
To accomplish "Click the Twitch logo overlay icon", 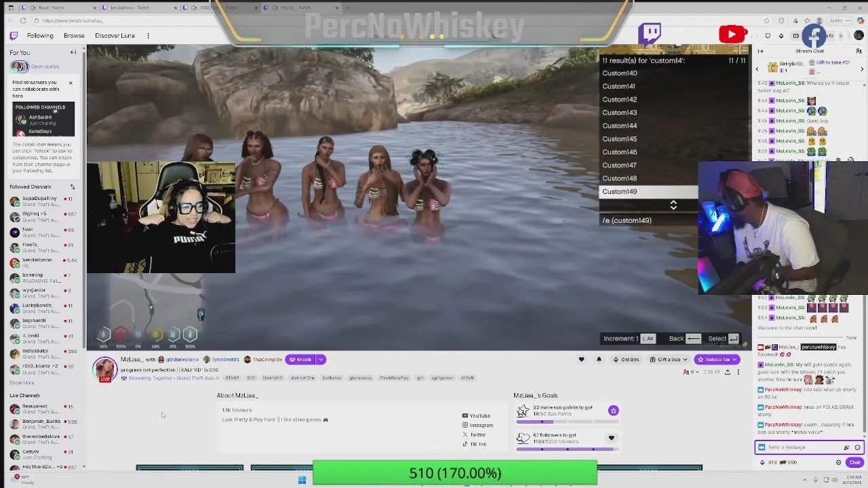I will click(650, 34).
